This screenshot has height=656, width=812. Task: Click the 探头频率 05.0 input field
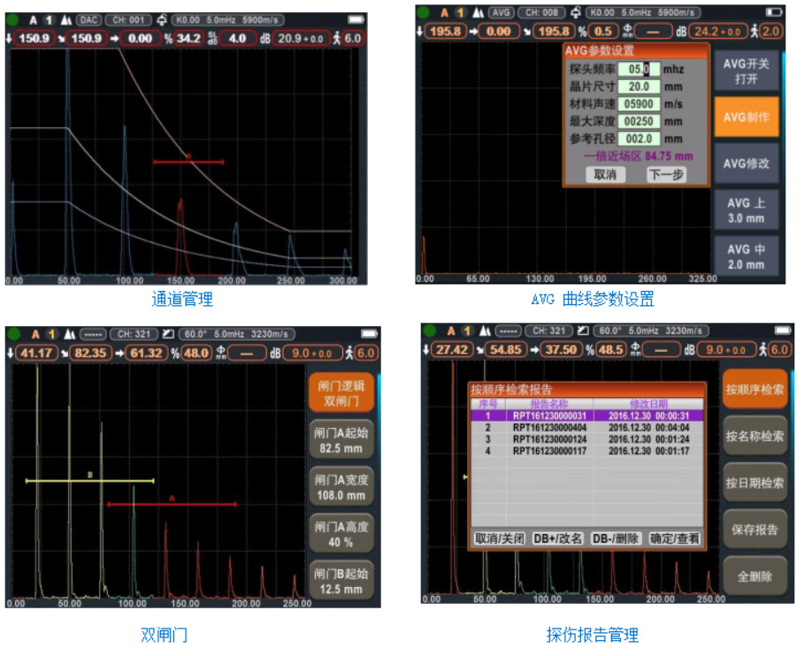tap(639, 69)
